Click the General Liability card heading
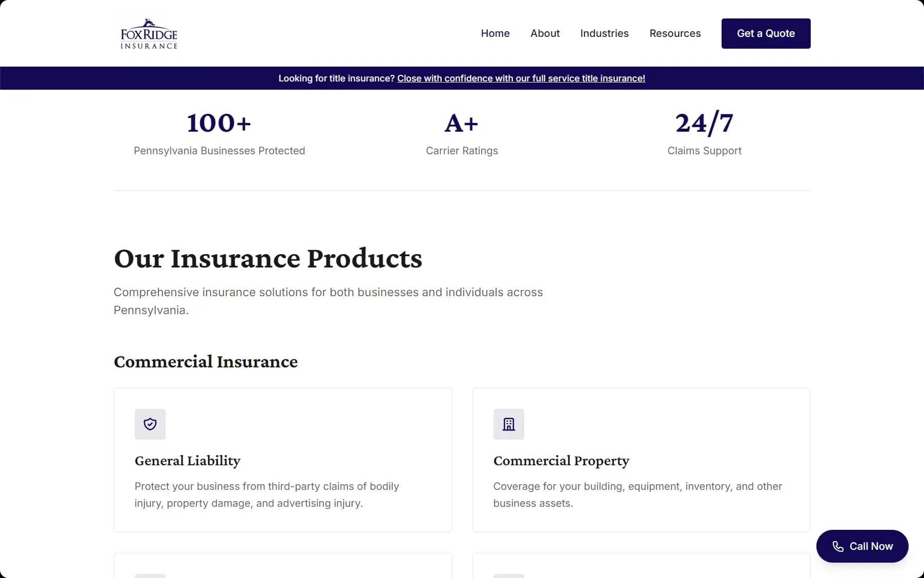 187,461
